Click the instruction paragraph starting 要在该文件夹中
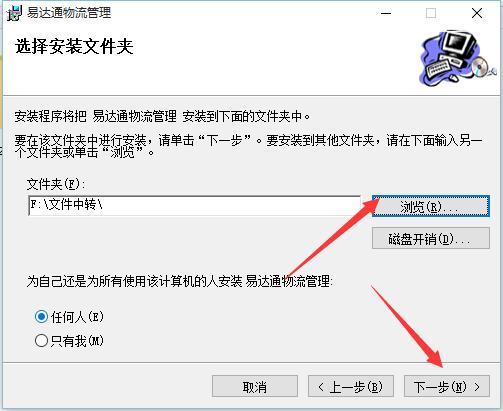Viewport: 503px width, 411px height. [x=248, y=146]
